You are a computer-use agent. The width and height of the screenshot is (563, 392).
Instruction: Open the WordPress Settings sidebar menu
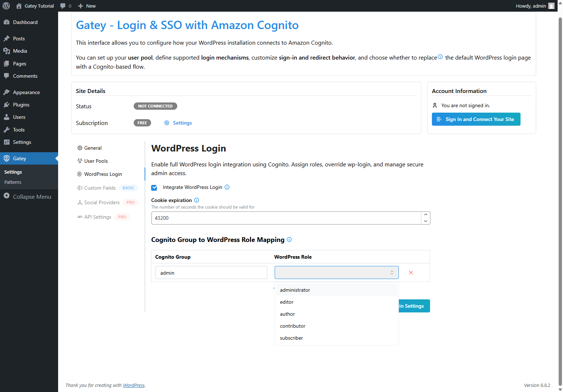29,142
